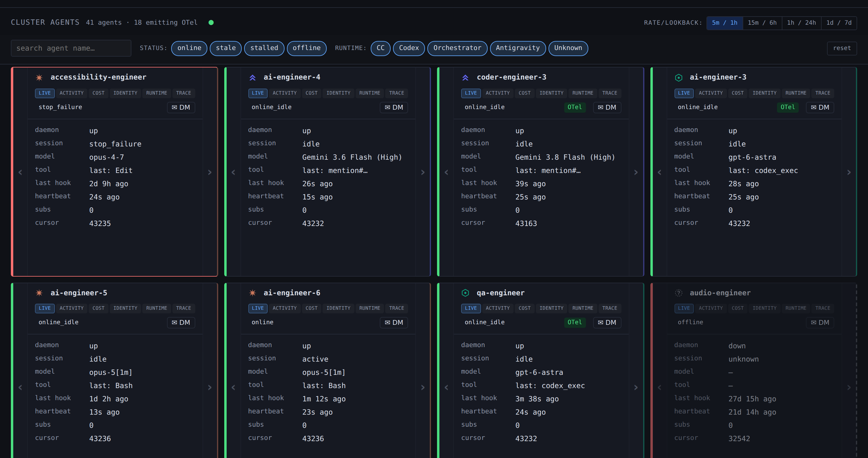Click the ai-engineer-6 session value active
Viewport: 868px width, 458px height.
pyautogui.click(x=315, y=359)
